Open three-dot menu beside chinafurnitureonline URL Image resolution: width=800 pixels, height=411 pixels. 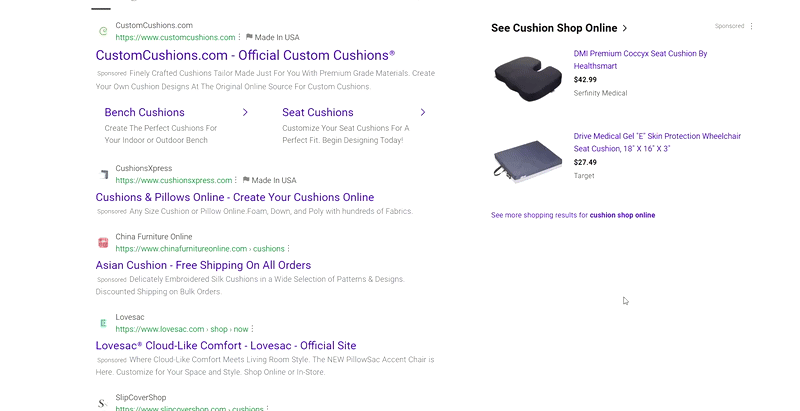[289, 248]
